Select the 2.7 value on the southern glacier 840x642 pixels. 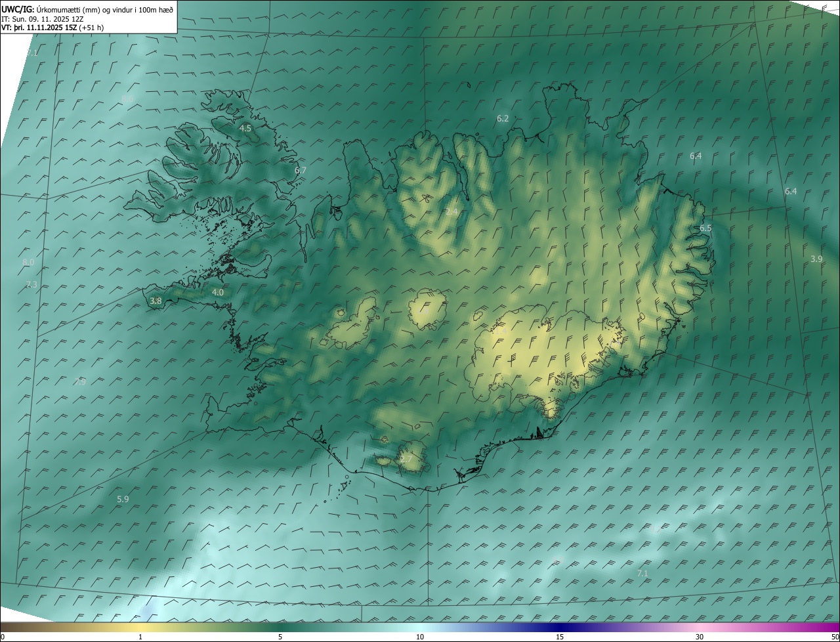point(406,459)
